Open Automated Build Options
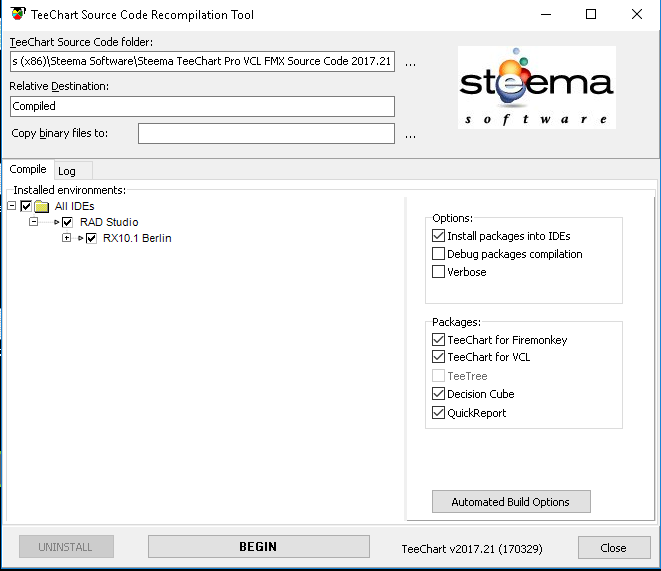The image size is (661, 571). pos(511,501)
